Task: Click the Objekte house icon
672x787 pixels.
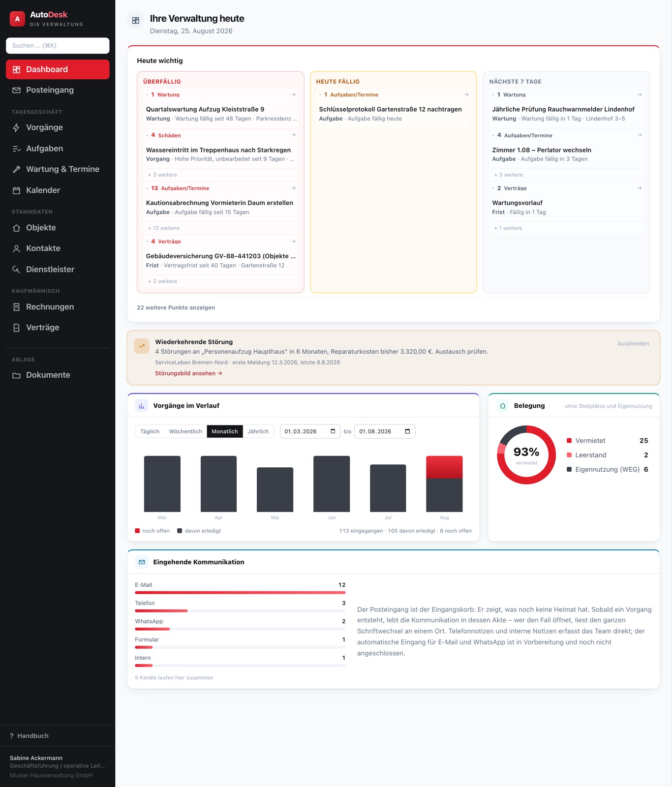Action: (x=16, y=228)
